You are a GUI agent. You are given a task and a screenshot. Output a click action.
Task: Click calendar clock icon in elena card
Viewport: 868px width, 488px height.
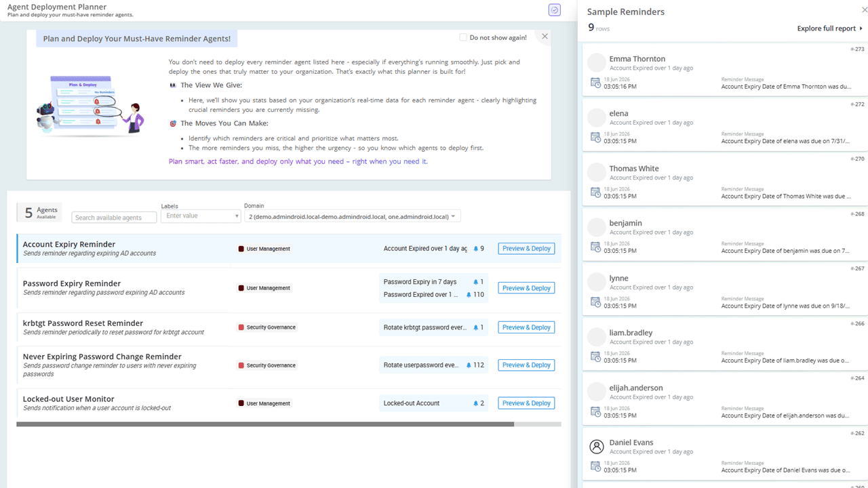point(595,138)
